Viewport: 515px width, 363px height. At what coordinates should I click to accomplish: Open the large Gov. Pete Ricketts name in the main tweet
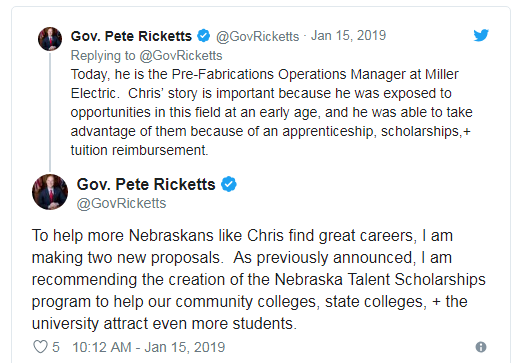tap(146, 184)
